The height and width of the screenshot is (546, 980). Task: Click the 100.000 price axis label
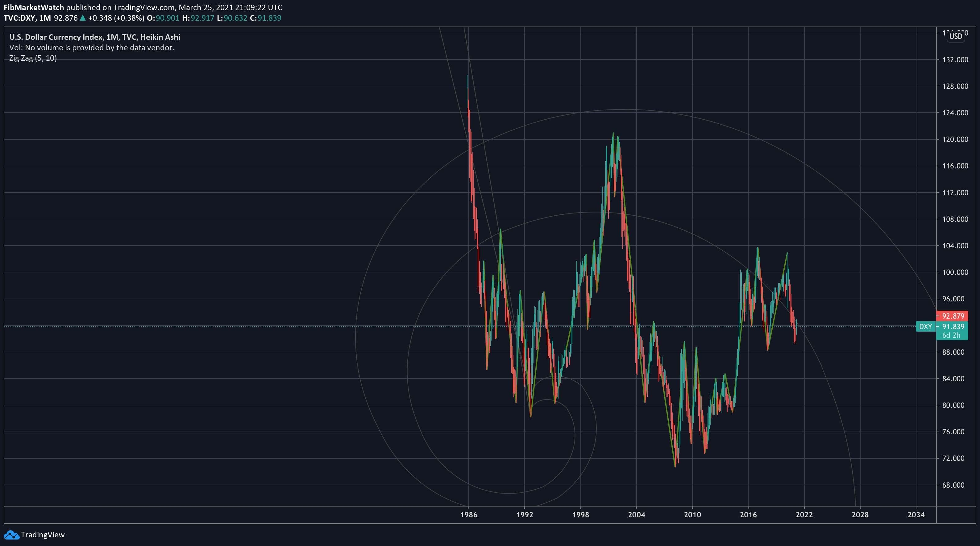[x=955, y=272]
